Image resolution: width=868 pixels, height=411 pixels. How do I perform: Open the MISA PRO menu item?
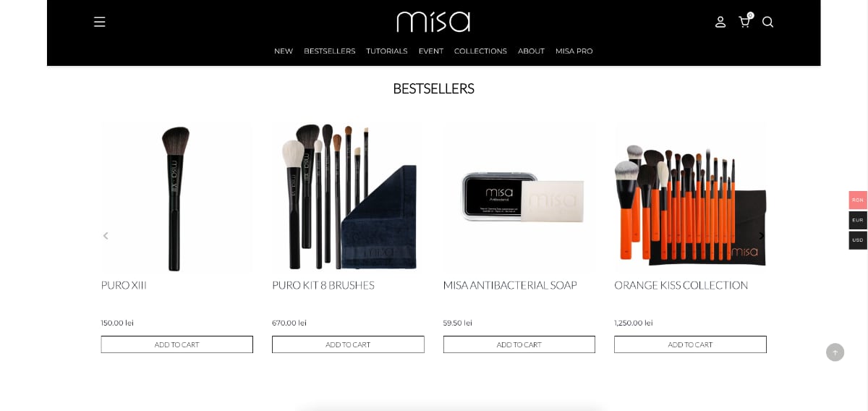coord(574,51)
